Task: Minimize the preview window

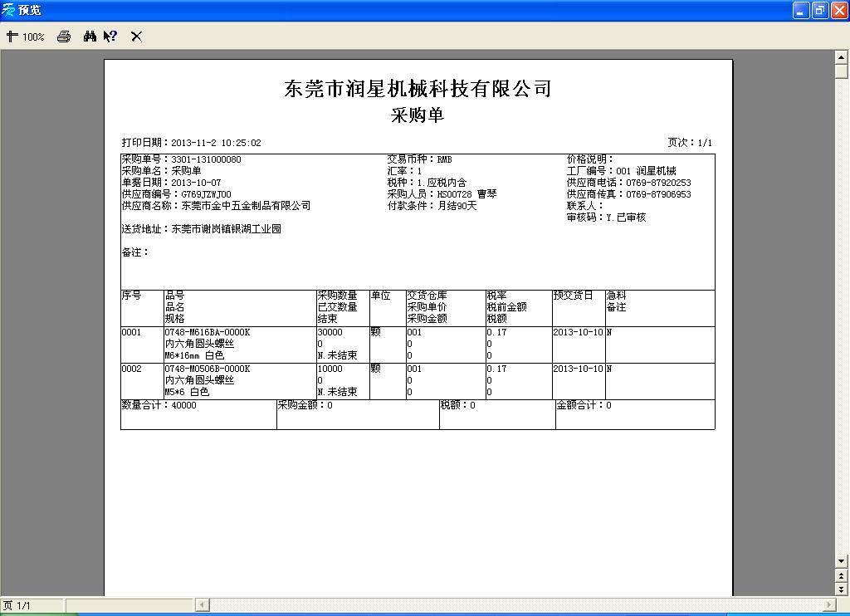Action: [801, 10]
